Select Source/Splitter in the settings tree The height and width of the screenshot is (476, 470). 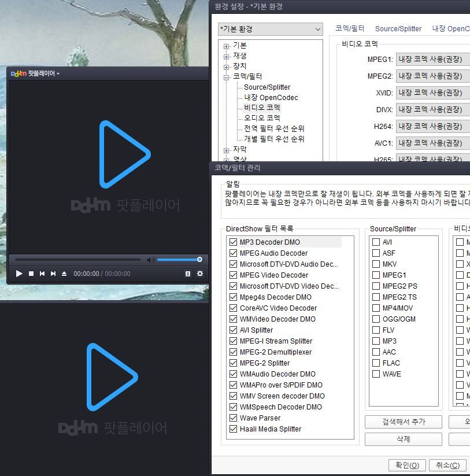pyautogui.click(x=267, y=87)
